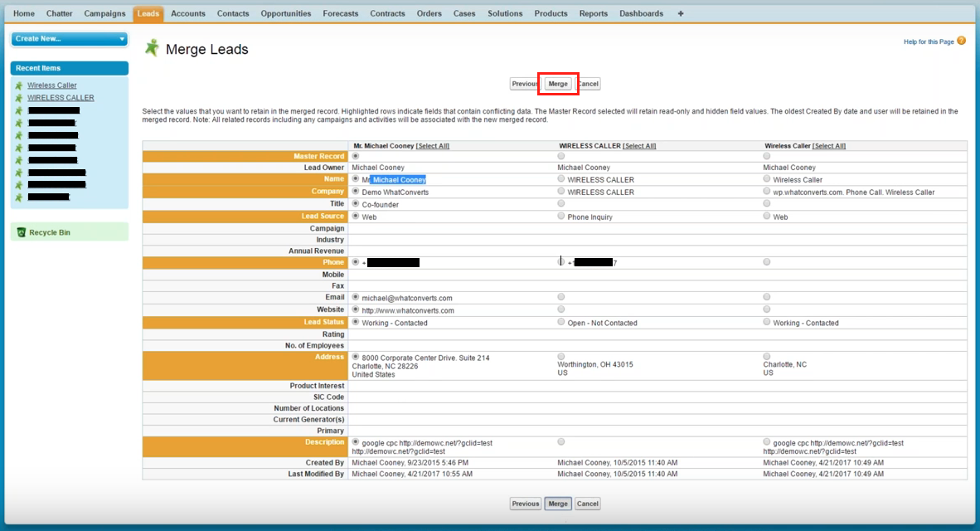Click the top Merge button

(x=558, y=84)
